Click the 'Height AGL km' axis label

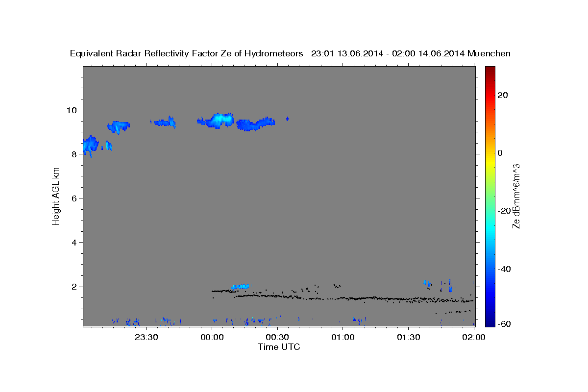[x=56, y=196]
